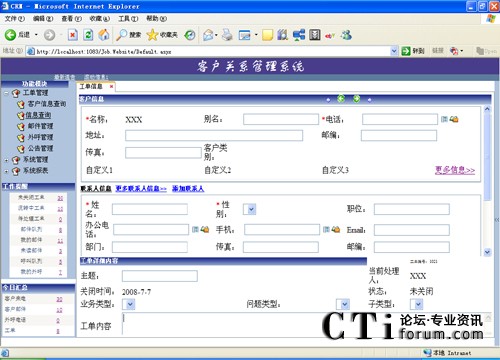Close the 工单信息 tab
The image size is (500, 360).
(x=111, y=86)
